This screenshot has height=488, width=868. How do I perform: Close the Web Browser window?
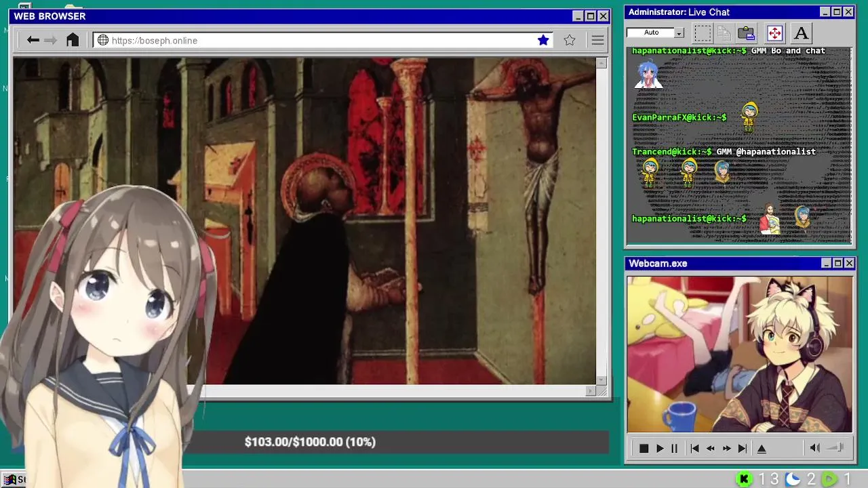[603, 16]
